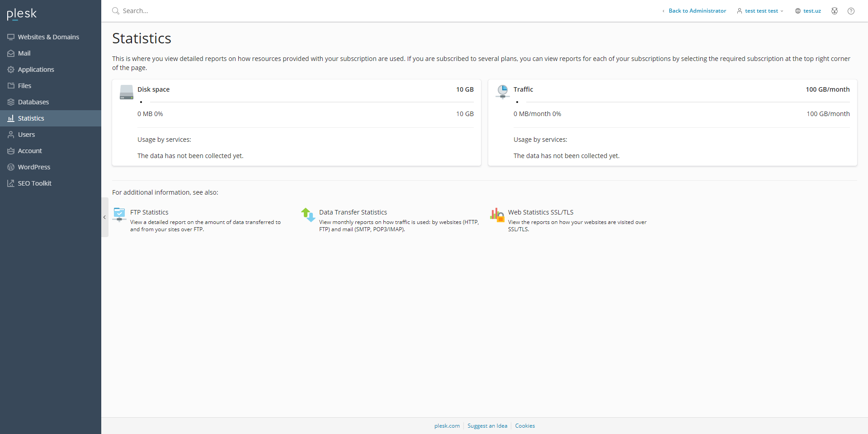Image resolution: width=868 pixels, height=434 pixels.
Task: Open the Suggest an Idea footer link
Action: click(x=487, y=426)
